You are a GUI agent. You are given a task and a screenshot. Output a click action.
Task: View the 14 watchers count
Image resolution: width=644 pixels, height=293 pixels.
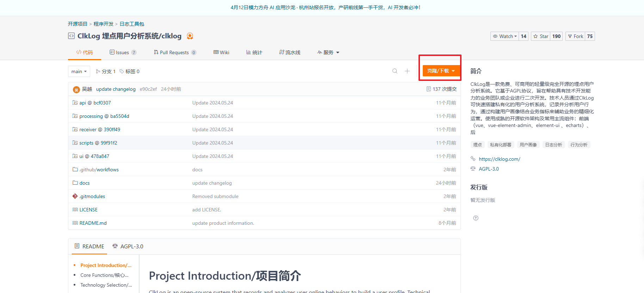click(x=524, y=36)
